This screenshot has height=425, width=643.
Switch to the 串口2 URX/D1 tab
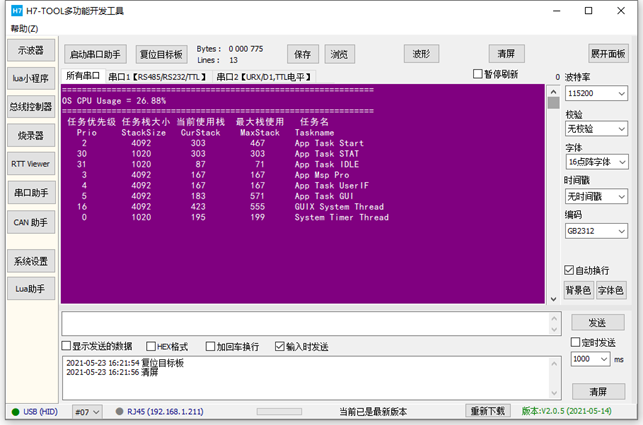(264, 77)
